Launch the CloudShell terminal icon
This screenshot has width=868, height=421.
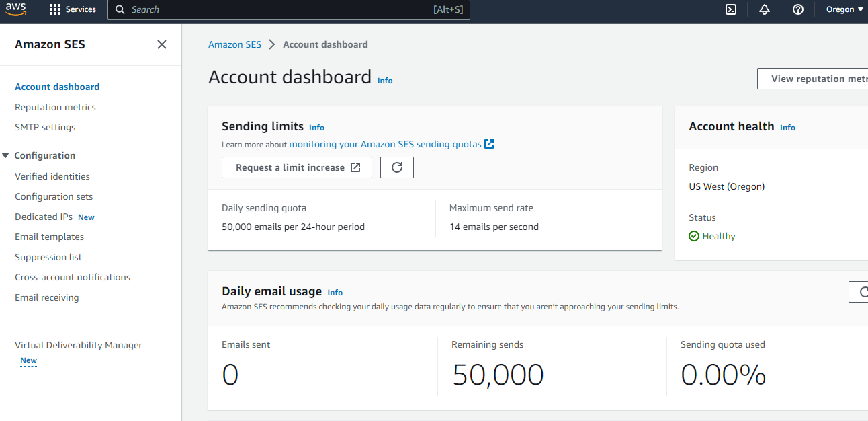731,9
